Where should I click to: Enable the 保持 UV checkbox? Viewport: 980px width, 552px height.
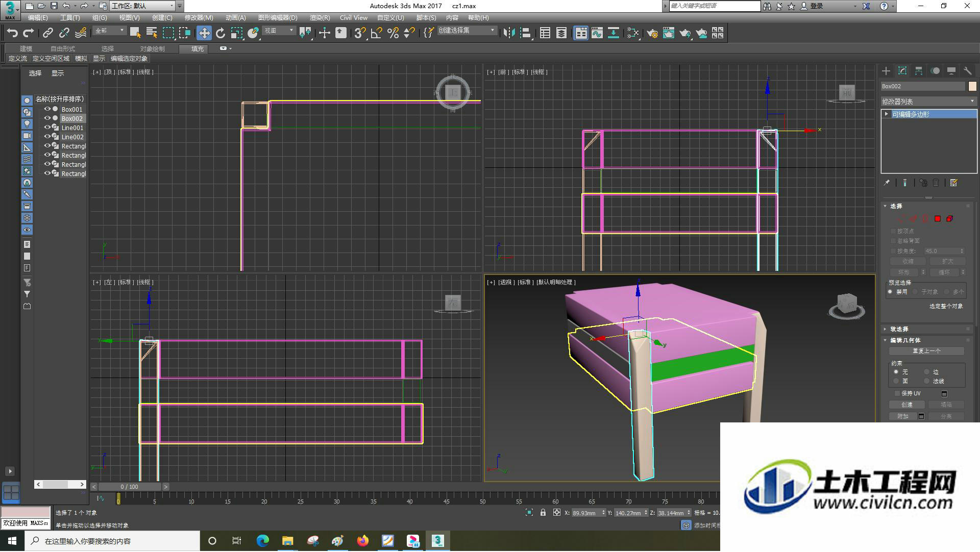(x=897, y=393)
